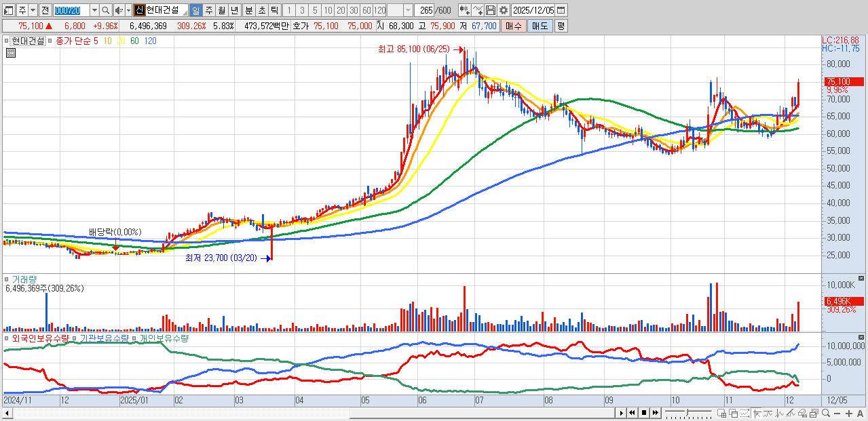The image size is (868, 421).
Task: Expand the dropdown beside the speaker icon
Action: (x=128, y=10)
